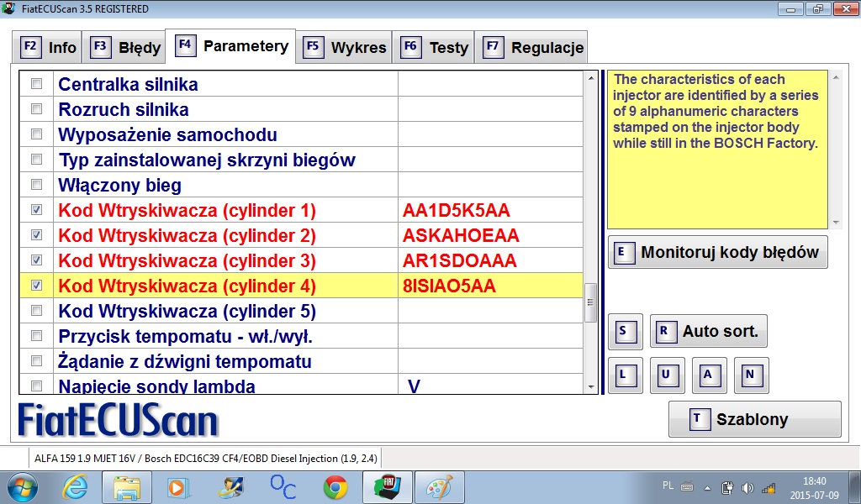Viewport: 861px width, 504px height.
Task: Click the FiatECUScan title bar icon
Action: tap(8, 8)
